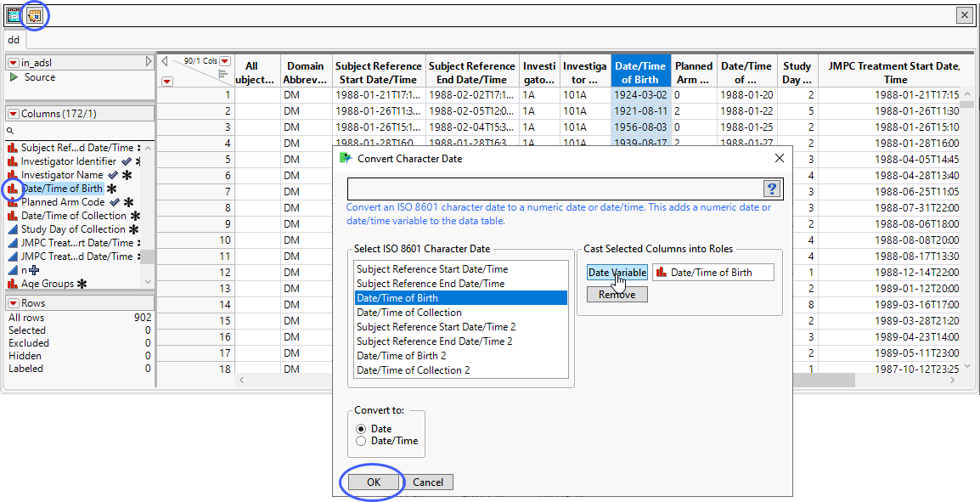
Task: Select the Date radio button
Action: pos(361,429)
